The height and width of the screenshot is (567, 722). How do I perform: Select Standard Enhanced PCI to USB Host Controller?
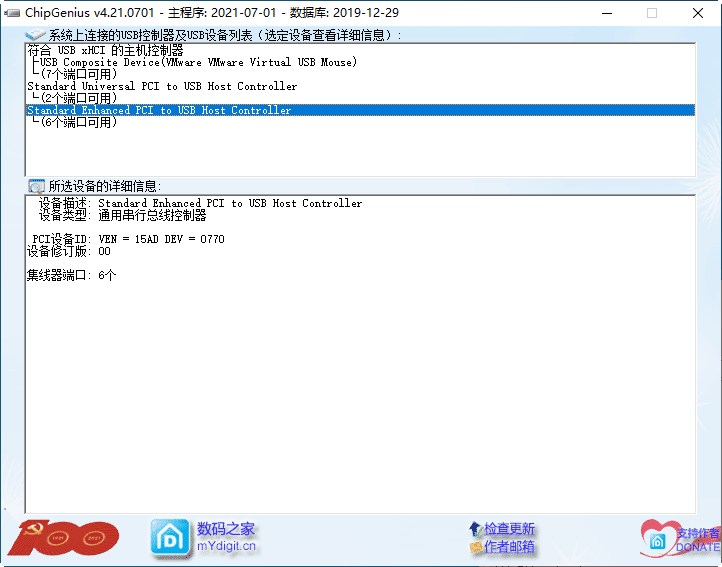tap(159, 111)
